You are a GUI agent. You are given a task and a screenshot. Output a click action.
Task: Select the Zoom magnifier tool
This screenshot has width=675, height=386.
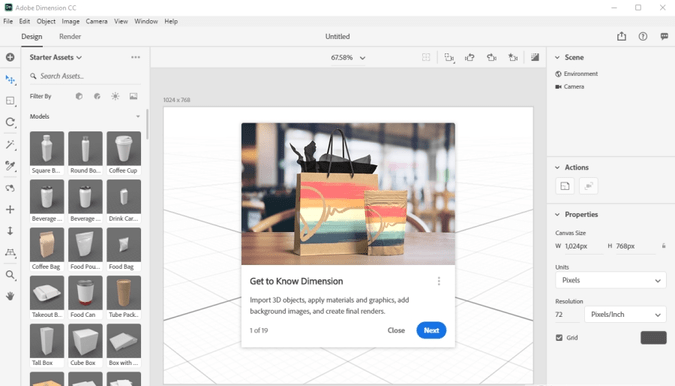[x=10, y=275]
